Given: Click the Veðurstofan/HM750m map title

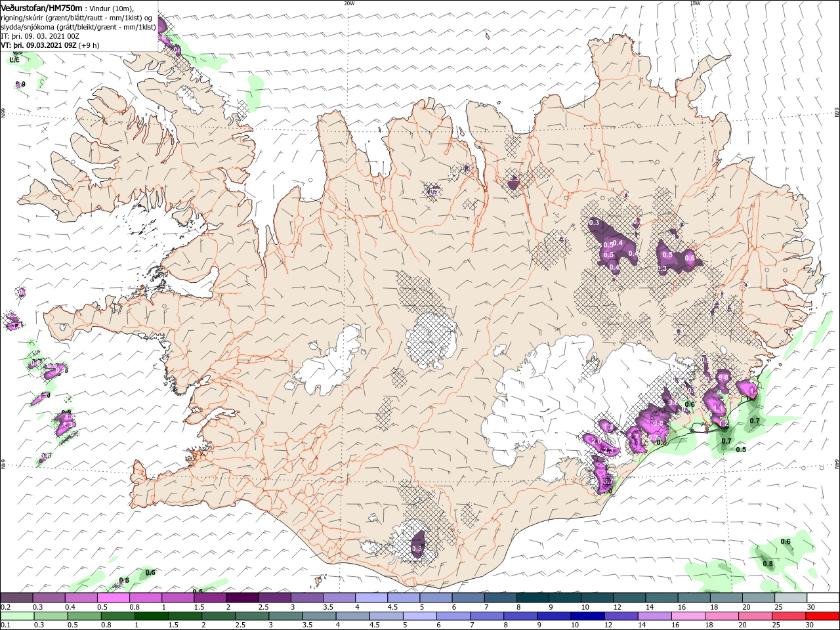Looking at the screenshot, I should pyautogui.click(x=42, y=8).
